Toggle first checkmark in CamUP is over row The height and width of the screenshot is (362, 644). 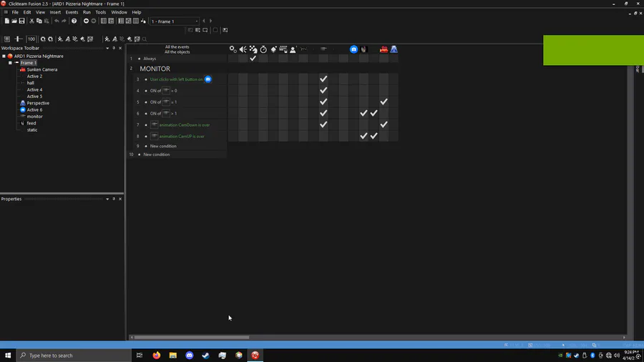tap(364, 136)
